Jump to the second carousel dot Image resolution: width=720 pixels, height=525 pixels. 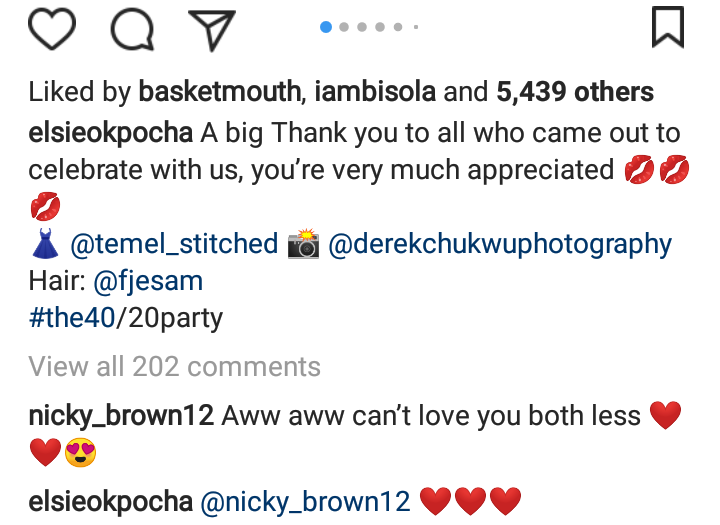(345, 27)
